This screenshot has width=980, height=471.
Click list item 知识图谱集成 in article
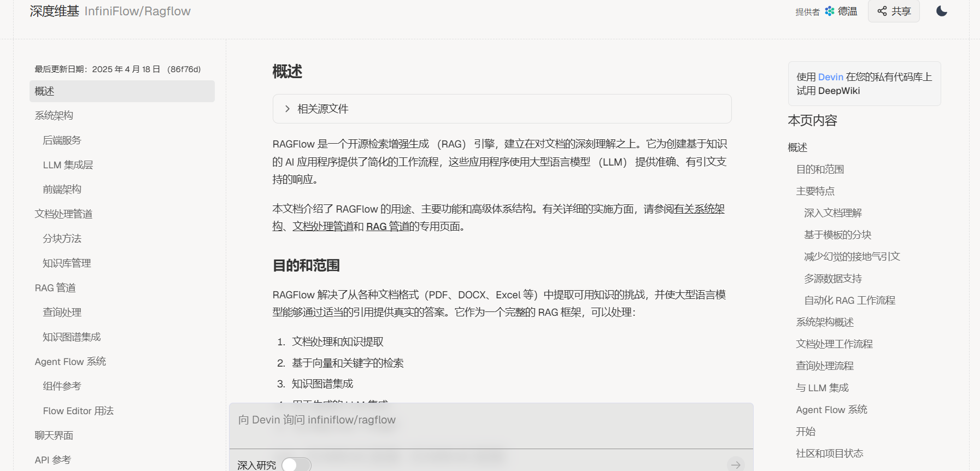point(322,384)
